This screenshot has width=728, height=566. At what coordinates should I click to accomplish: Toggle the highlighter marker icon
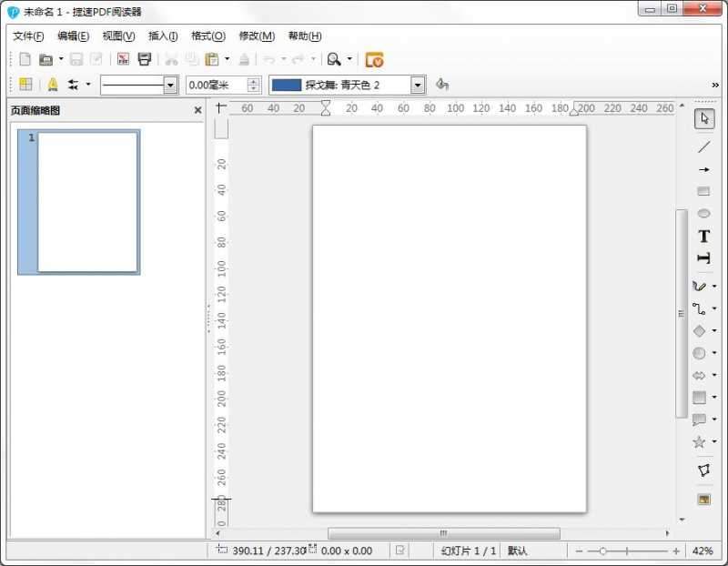coord(52,85)
